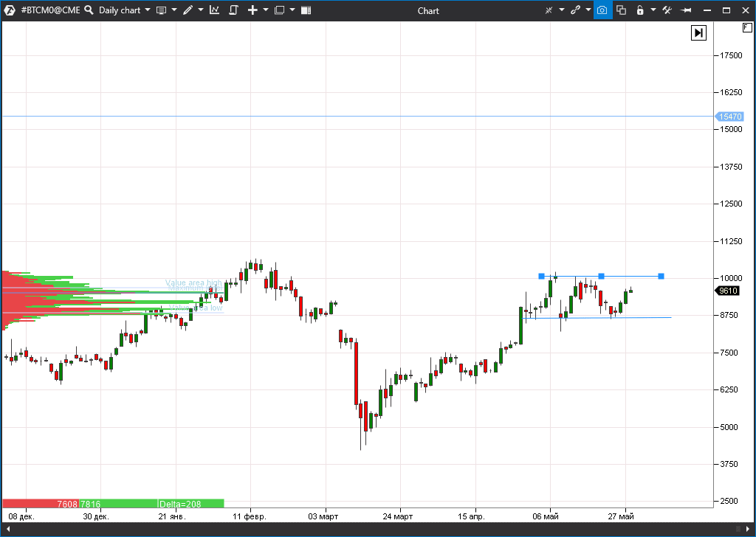Enable the link channel chain icon

(575, 10)
